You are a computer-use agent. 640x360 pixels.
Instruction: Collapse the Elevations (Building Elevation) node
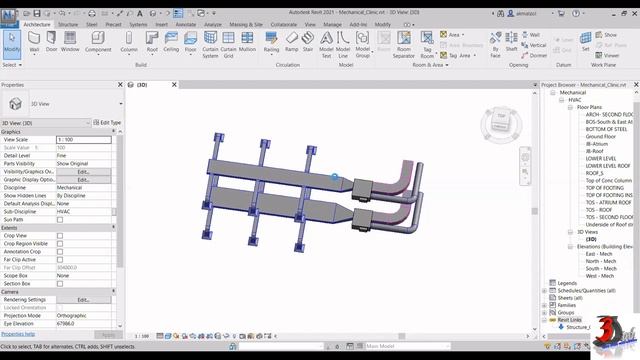click(570, 247)
